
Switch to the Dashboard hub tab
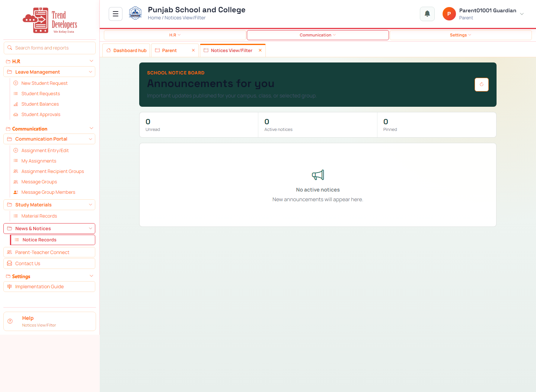pyautogui.click(x=127, y=50)
